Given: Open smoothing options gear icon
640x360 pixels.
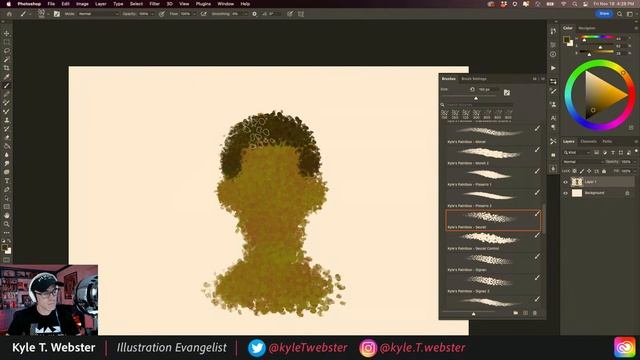Looking at the screenshot, I should click(x=254, y=14).
